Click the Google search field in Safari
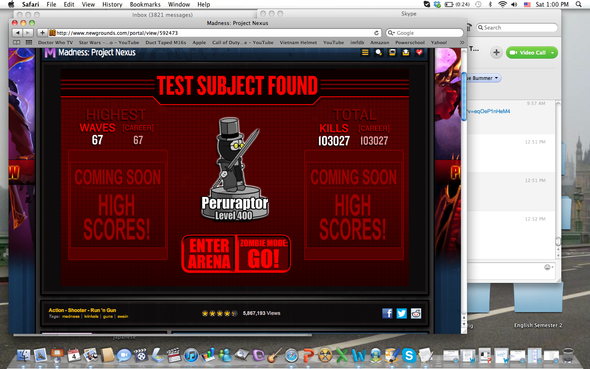590x369 pixels. click(x=424, y=33)
